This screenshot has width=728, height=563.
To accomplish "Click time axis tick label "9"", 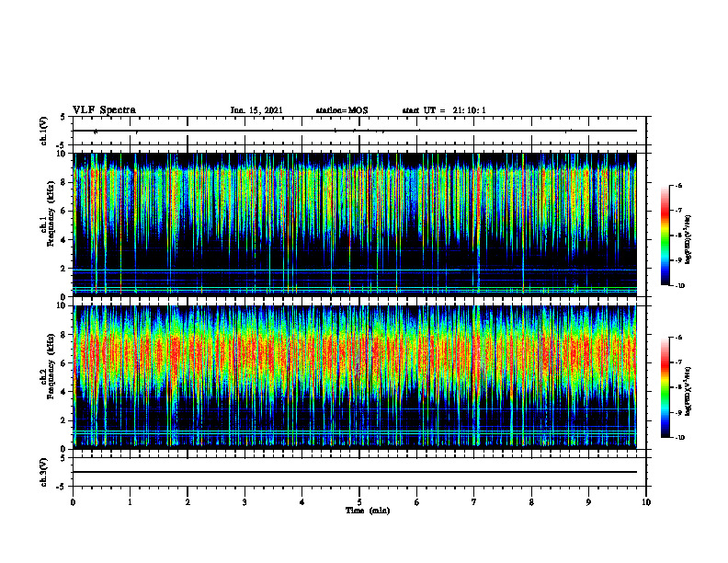I will tap(588, 502).
